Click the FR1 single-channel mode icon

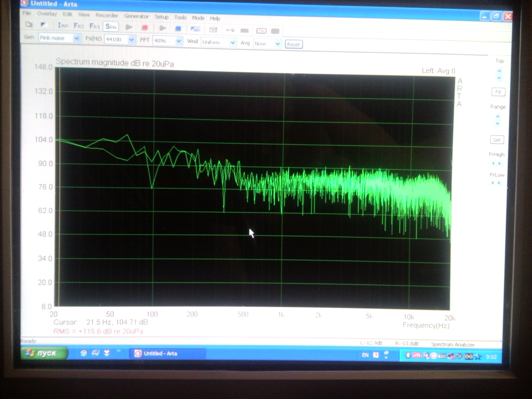click(x=95, y=26)
